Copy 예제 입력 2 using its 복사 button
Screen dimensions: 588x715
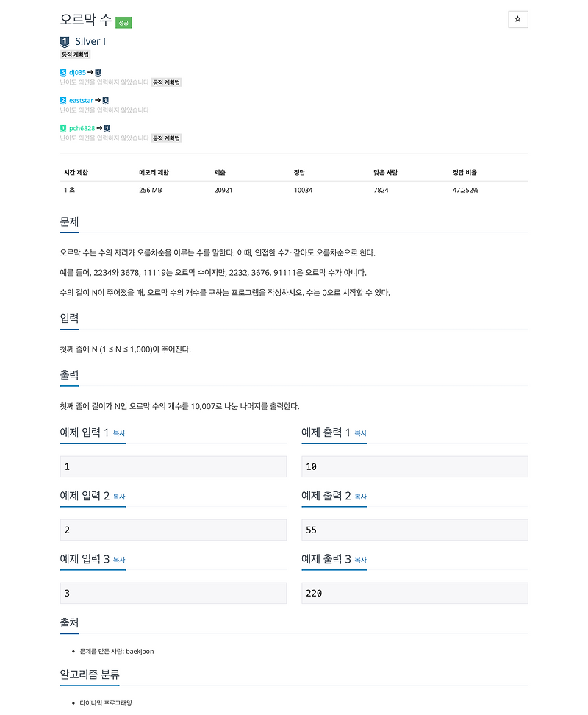(x=119, y=497)
